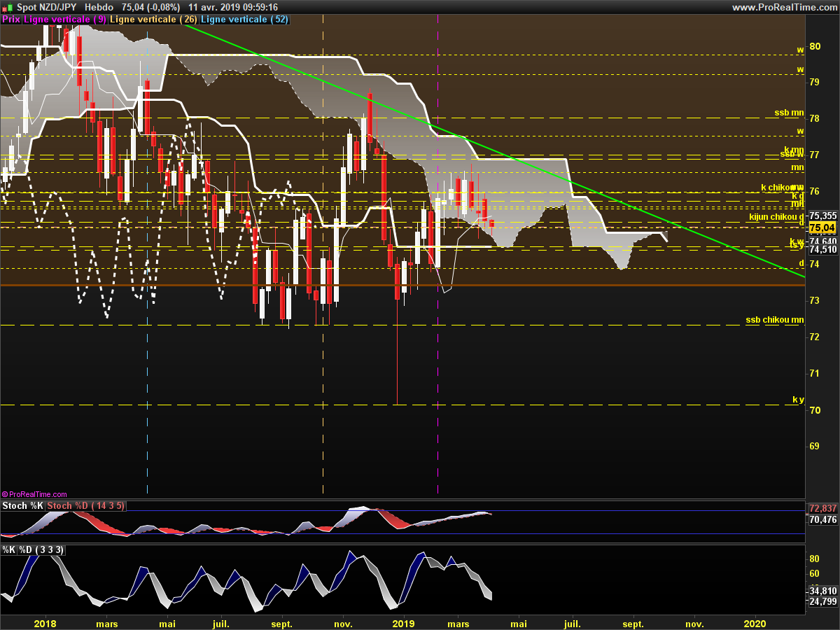Click the ©ProRealTime.com copyright link
The image size is (840, 630).
(34, 494)
